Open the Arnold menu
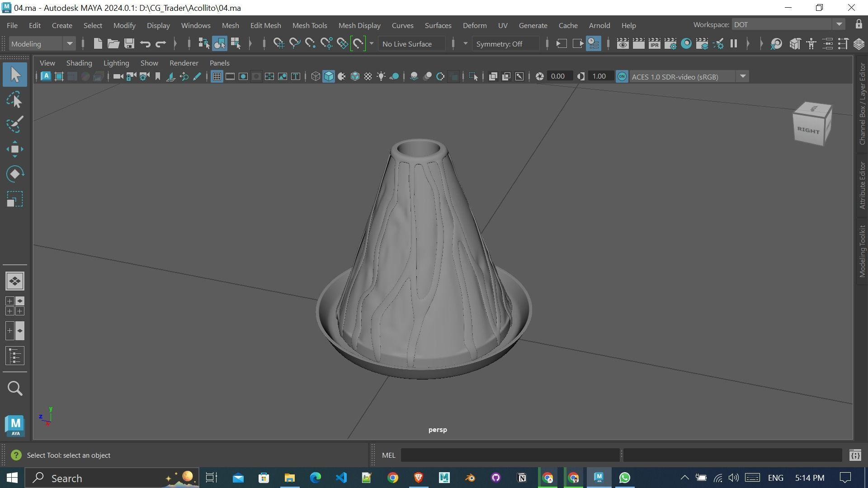868x488 pixels. [599, 25]
